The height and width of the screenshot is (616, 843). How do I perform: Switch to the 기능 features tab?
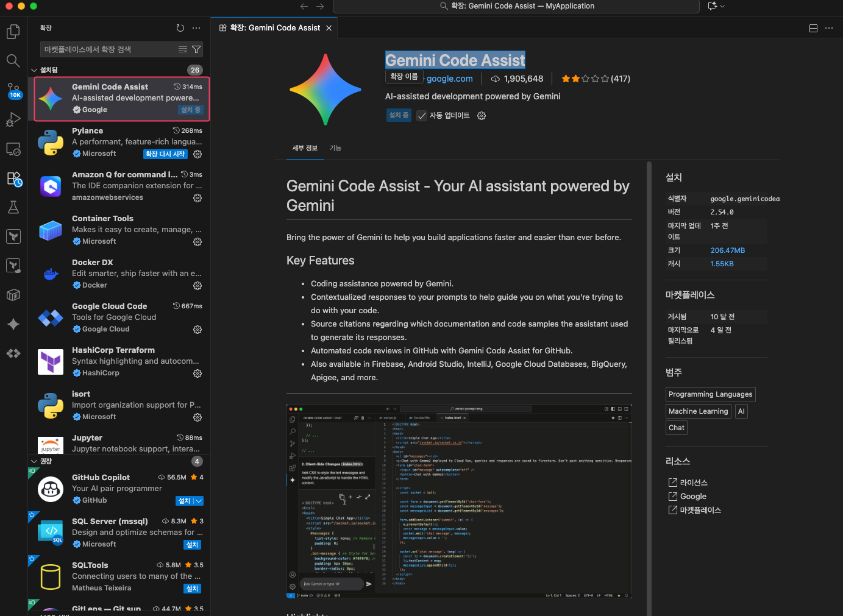tap(335, 148)
